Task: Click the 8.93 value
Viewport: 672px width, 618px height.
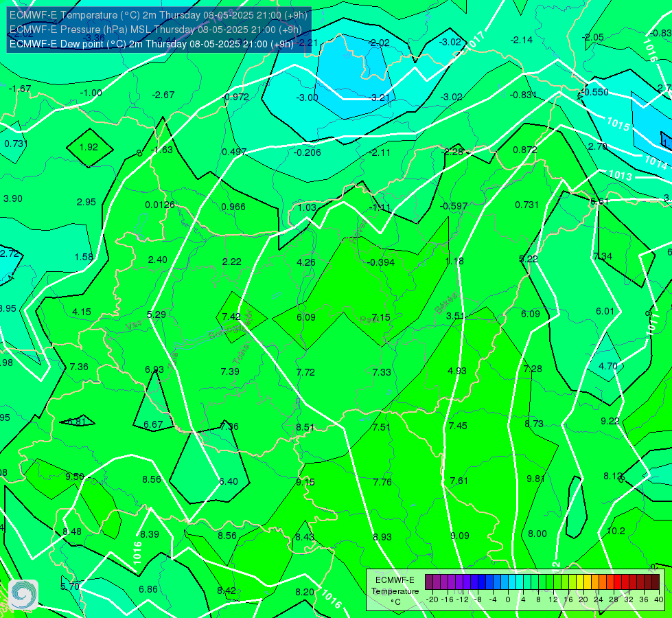Action: (382, 537)
